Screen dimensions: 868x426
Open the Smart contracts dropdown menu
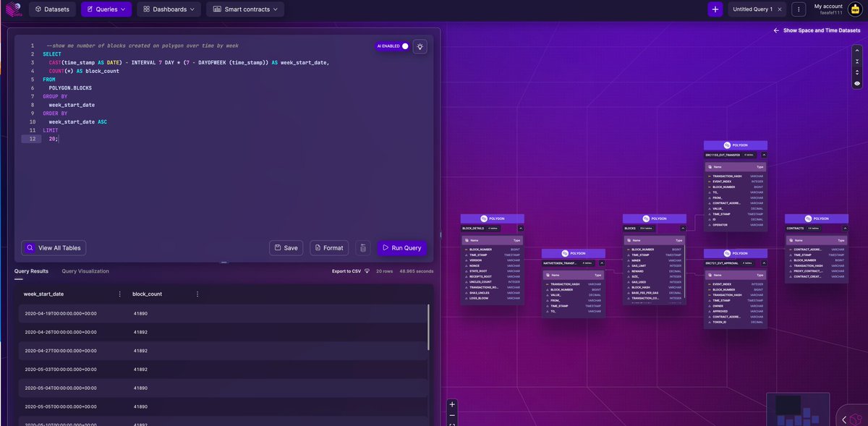click(x=244, y=9)
